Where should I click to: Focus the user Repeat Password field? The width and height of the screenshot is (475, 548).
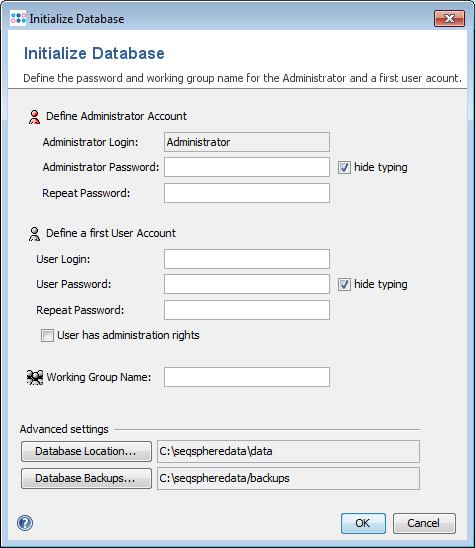(247, 310)
